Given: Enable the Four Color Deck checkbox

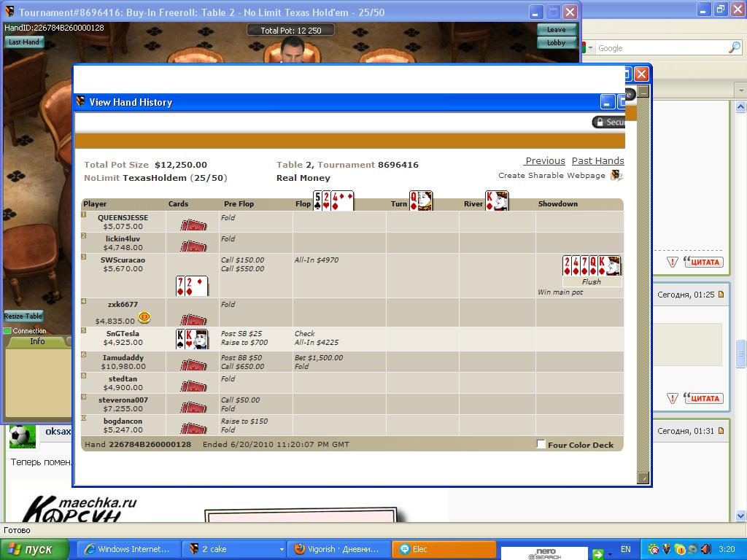Looking at the screenshot, I should coord(541,444).
